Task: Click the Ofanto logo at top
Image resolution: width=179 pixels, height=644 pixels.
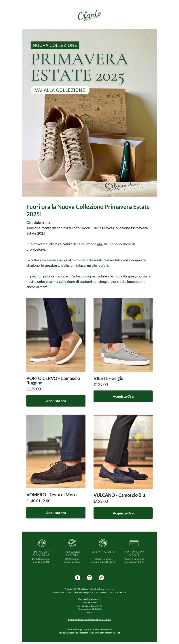Action: pos(90,15)
